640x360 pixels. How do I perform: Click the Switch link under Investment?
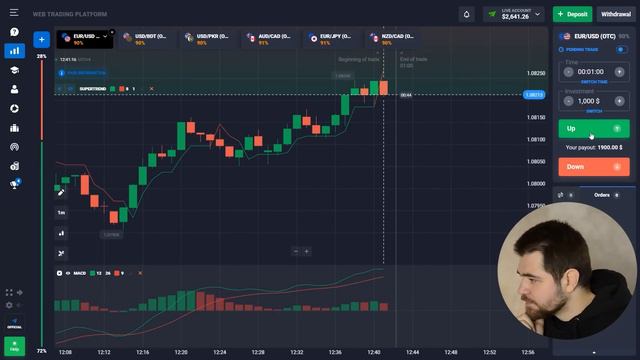point(594,111)
